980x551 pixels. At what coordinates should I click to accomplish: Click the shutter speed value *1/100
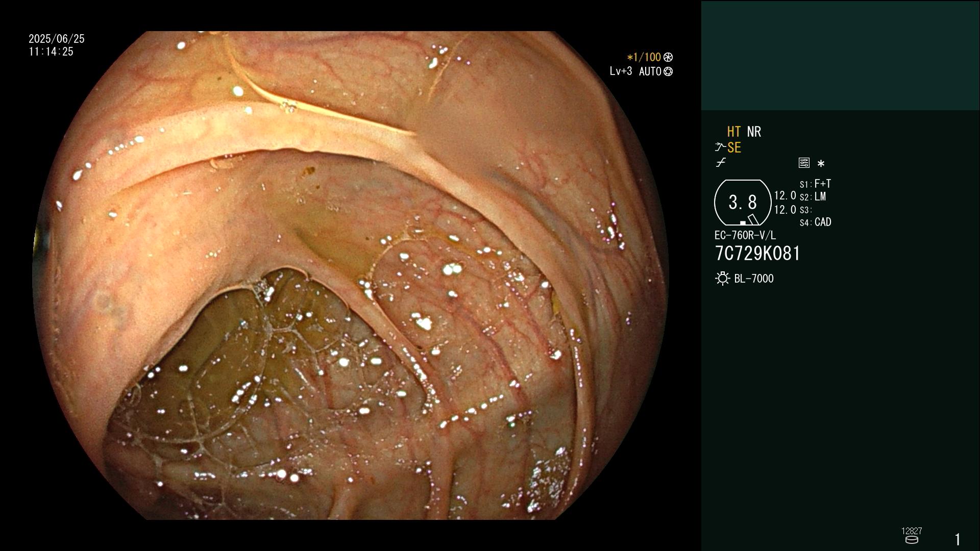pyautogui.click(x=644, y=57)
